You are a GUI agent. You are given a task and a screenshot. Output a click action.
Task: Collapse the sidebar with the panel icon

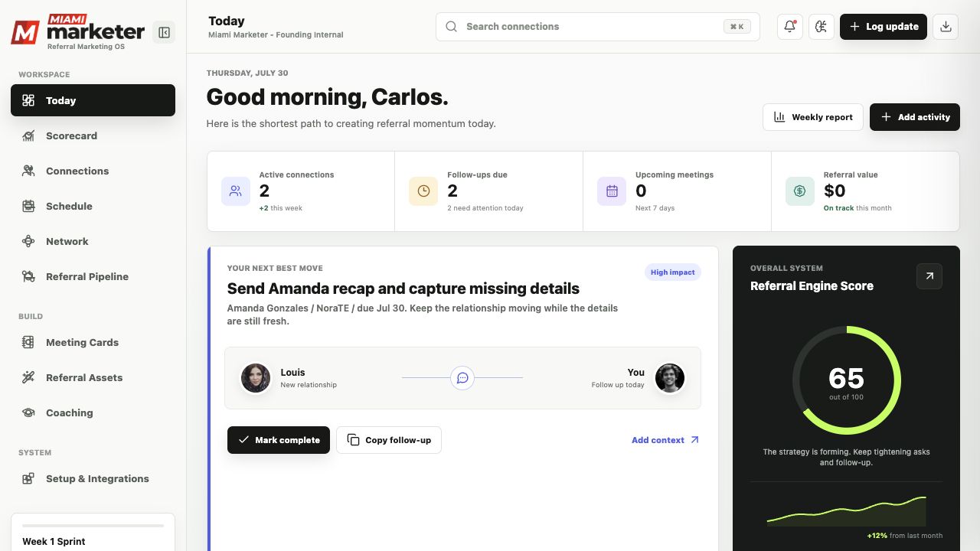164,32
